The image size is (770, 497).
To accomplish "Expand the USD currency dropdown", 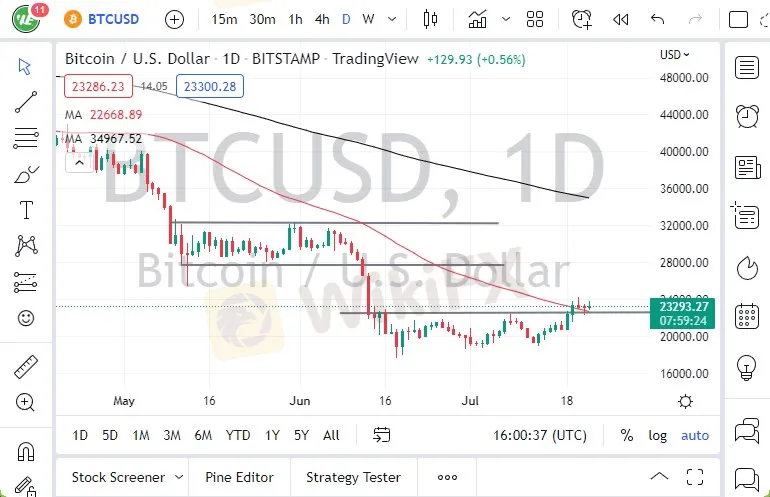I will tap(676, 56).
